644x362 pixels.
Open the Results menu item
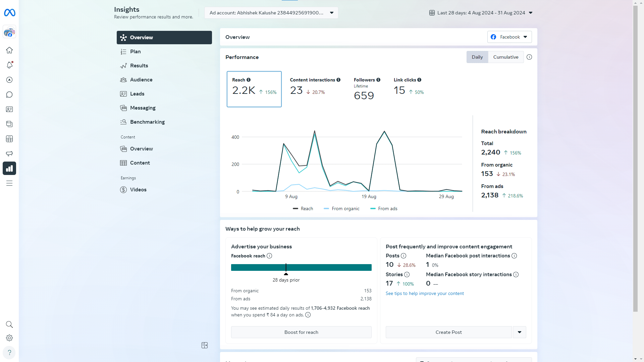[x=164, y=66]
